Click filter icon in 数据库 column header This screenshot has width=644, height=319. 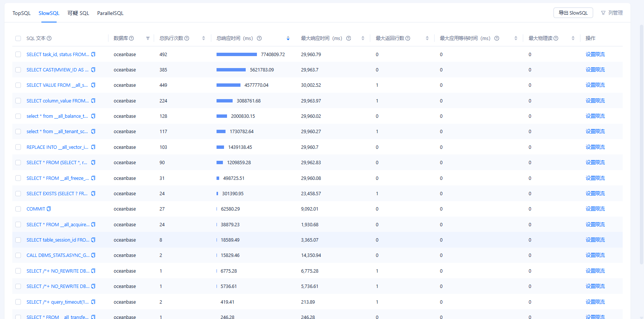pyautogui.click(x=148, y=39)
